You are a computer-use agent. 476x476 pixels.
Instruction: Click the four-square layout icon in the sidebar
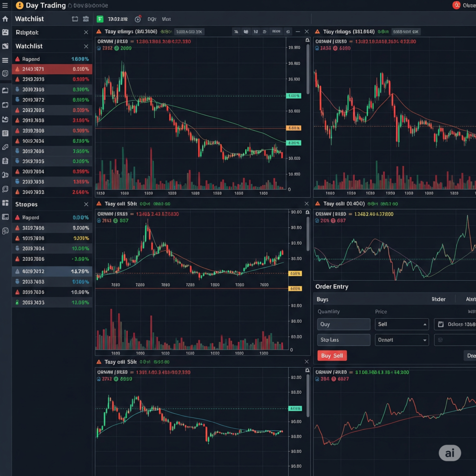pos(5,203)
